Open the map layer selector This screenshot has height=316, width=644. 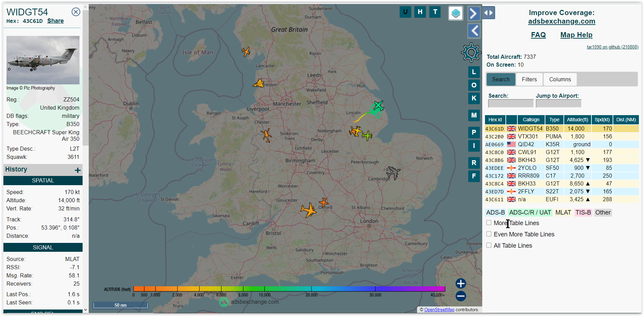(456, 13)
